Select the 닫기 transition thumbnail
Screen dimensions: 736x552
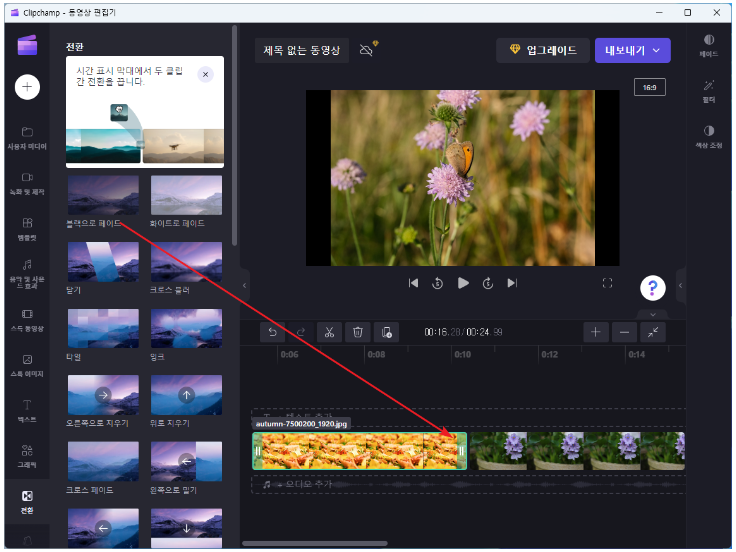tap(103, 262)
